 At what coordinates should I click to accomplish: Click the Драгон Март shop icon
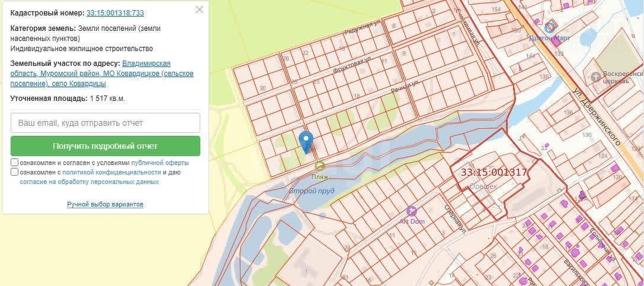(x=550, y=26)
